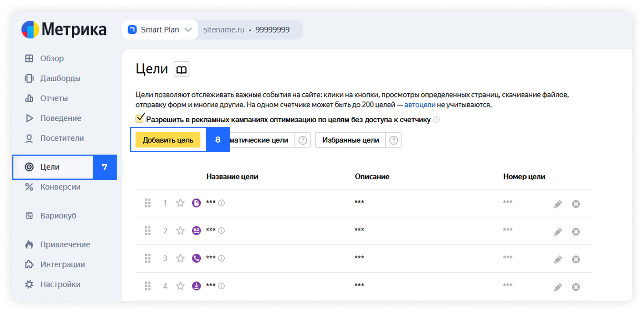This screenshot has width=644, height=313.
Task: Mark goal 3 as favorite star
Action: [x=180, y=258]
